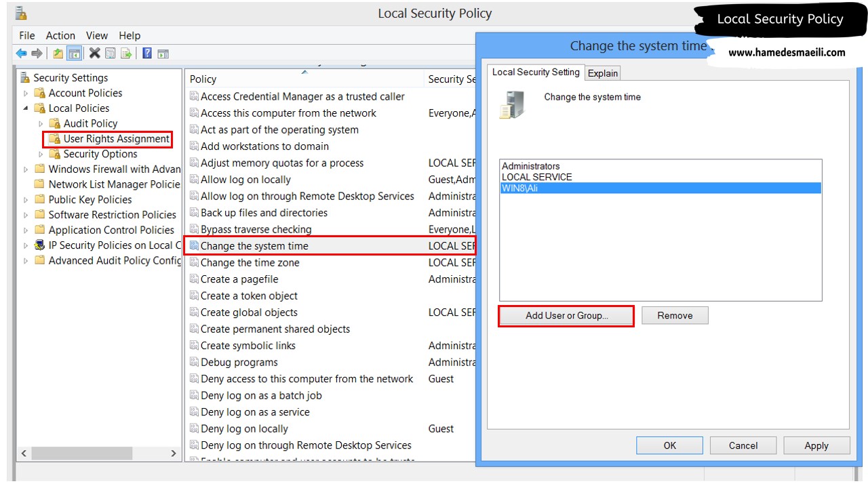The width and height of the screenshot is (868, 488).
Task: Switch to the Explain tab
Action: [603, 73]
